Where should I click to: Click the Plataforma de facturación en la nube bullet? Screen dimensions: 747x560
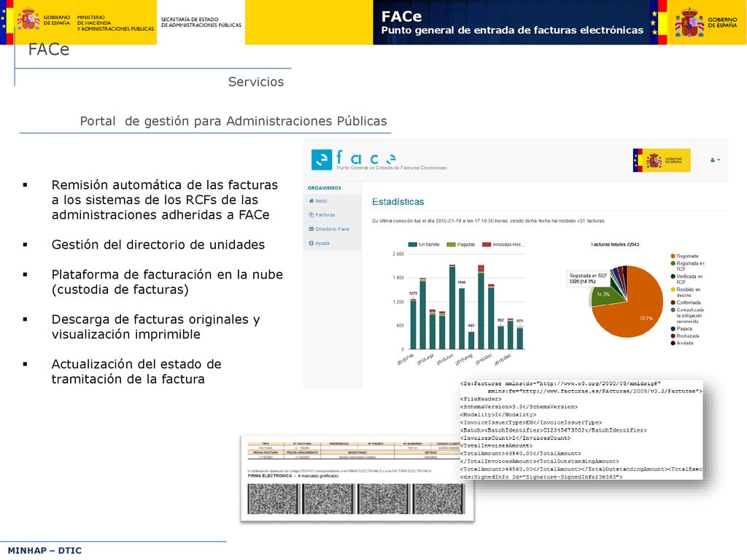click(x=167, y=282)
